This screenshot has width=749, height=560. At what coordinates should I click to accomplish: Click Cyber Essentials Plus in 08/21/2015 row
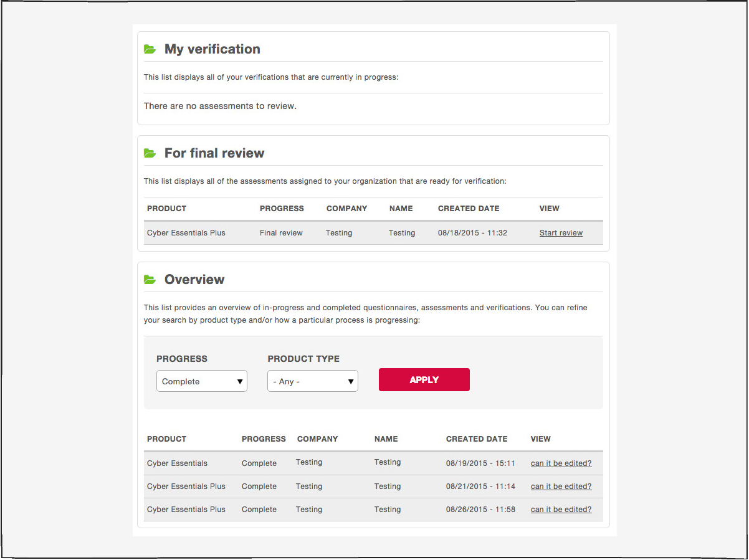pyautogui.click(x=186, y=486)
